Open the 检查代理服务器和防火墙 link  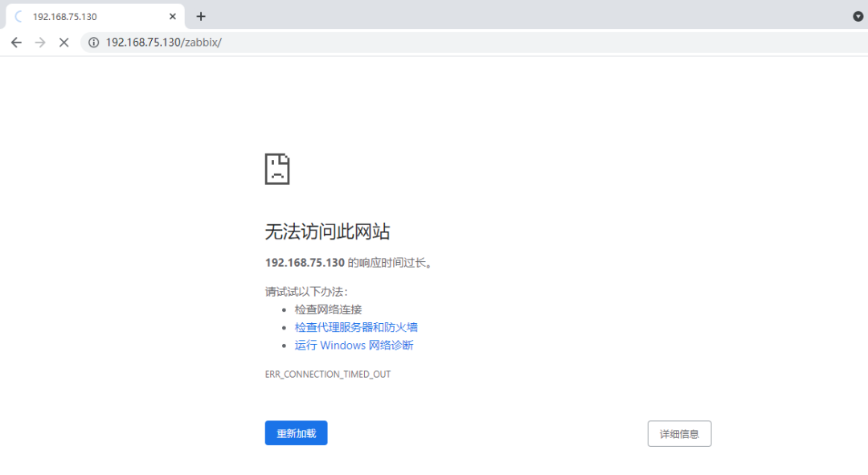pos(358,327)
